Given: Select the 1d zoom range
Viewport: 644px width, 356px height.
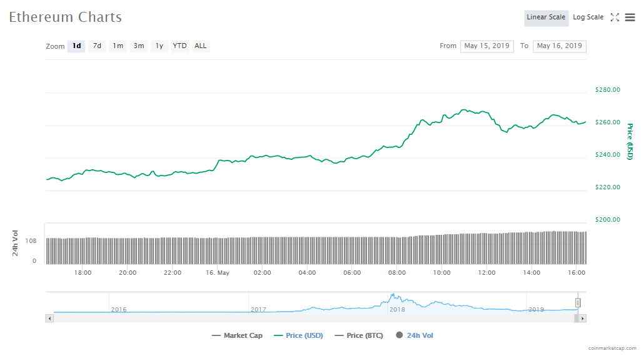Looking at the screenshot, I should (76, 46).
